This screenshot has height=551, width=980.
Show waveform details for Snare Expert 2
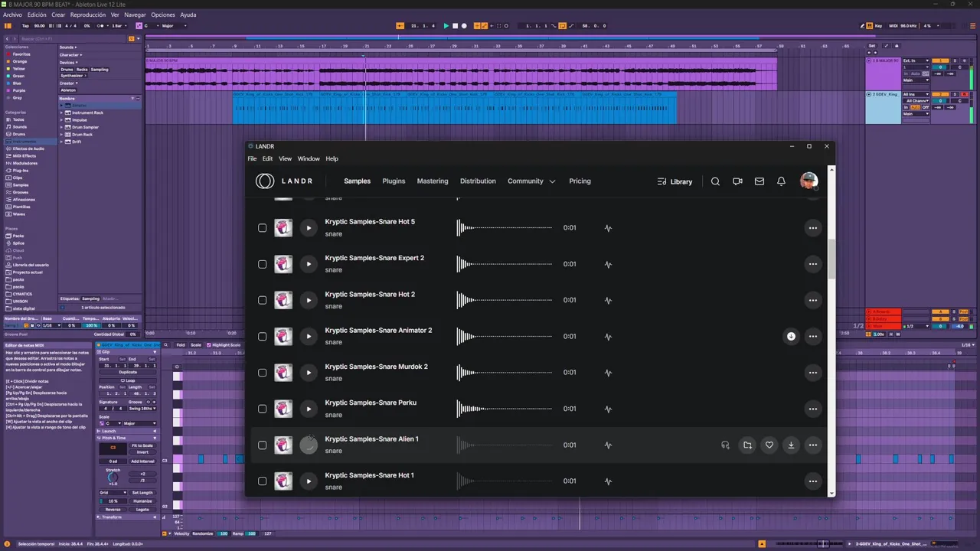click(x=608, y=264)
